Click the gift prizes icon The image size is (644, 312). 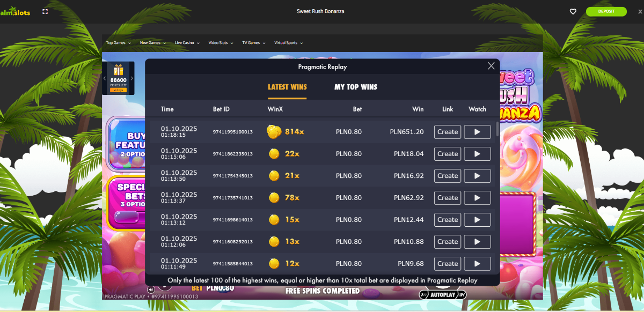[118, 70]
